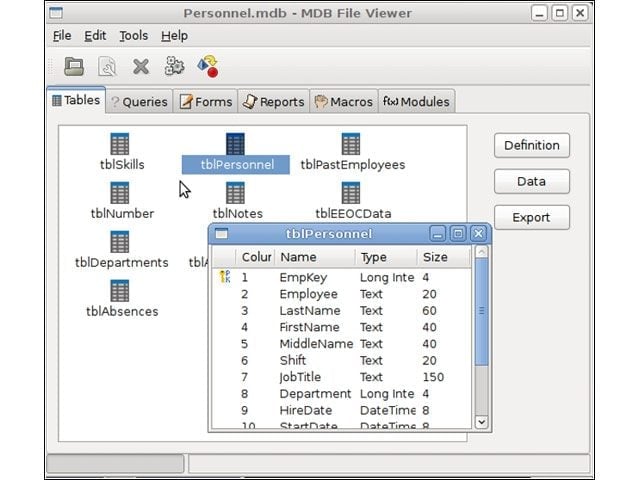Screen dimensions: 640x480
Task: Select the Department field row
Action: click(x=342, y=394)
